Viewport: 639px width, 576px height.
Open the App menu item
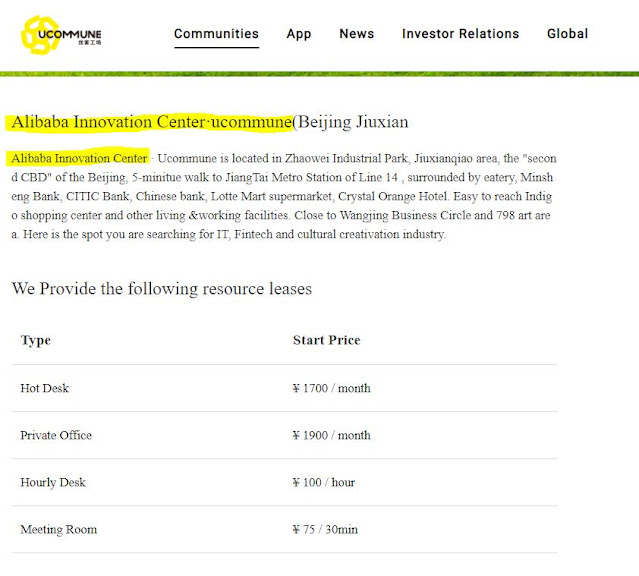[x=299, y=34]
